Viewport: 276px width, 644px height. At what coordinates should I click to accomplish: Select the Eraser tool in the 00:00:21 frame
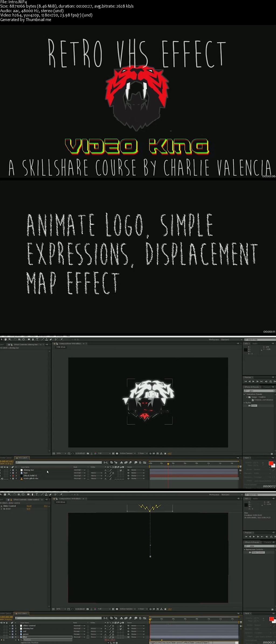point(51,495)
